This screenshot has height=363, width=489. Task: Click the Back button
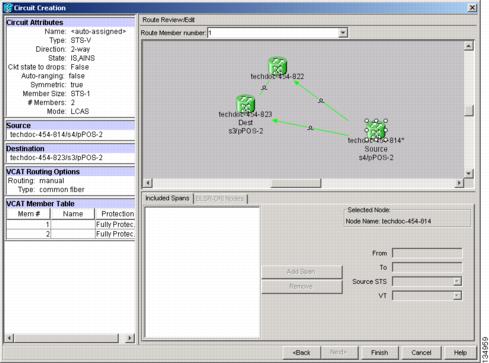[301, 352]
